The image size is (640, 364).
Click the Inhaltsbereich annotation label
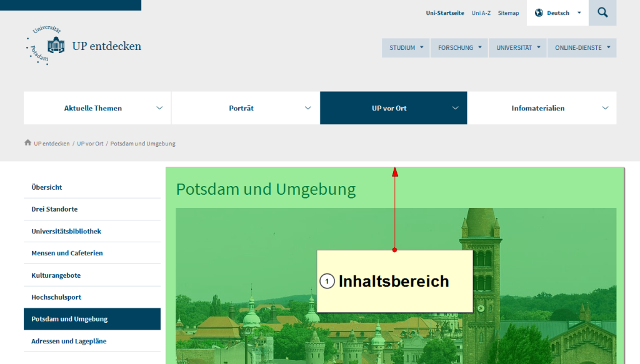[394, 281]
